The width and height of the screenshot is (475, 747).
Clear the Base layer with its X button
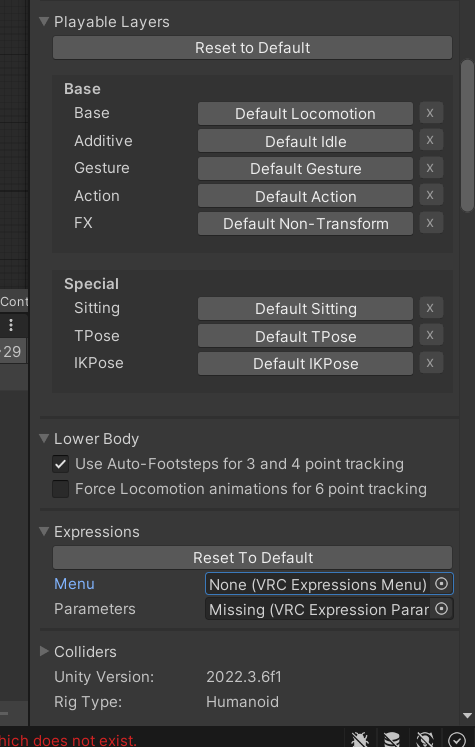coord(431,113)
